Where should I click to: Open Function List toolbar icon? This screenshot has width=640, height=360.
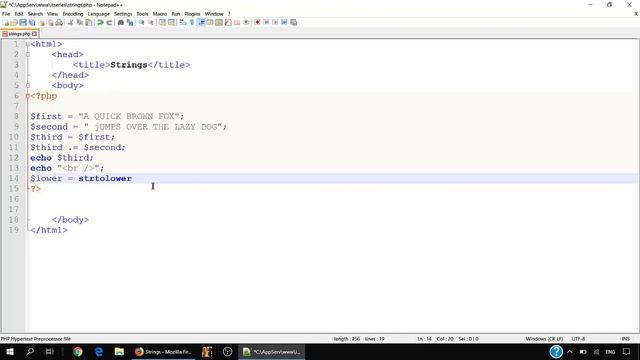pos(228,22)
